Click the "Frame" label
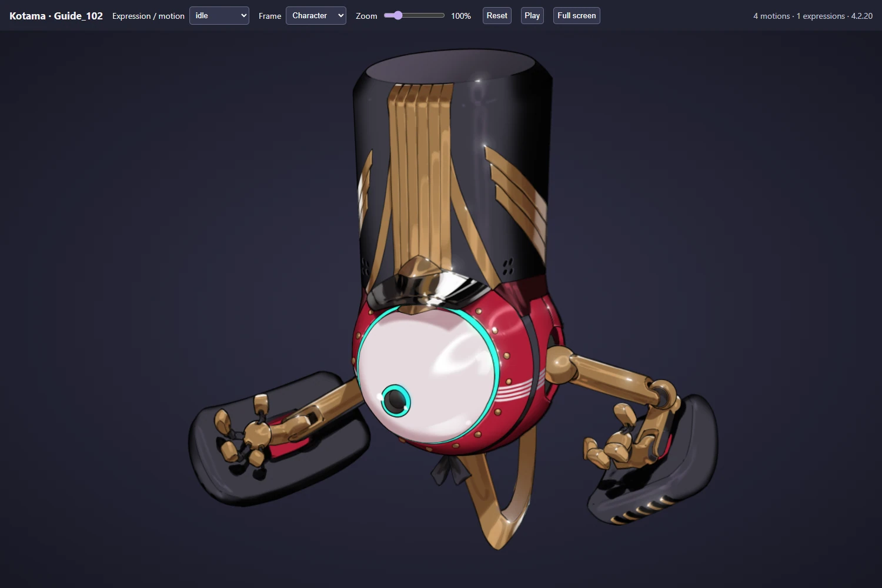This screenshot has height=588, width=882. [270, 16]
